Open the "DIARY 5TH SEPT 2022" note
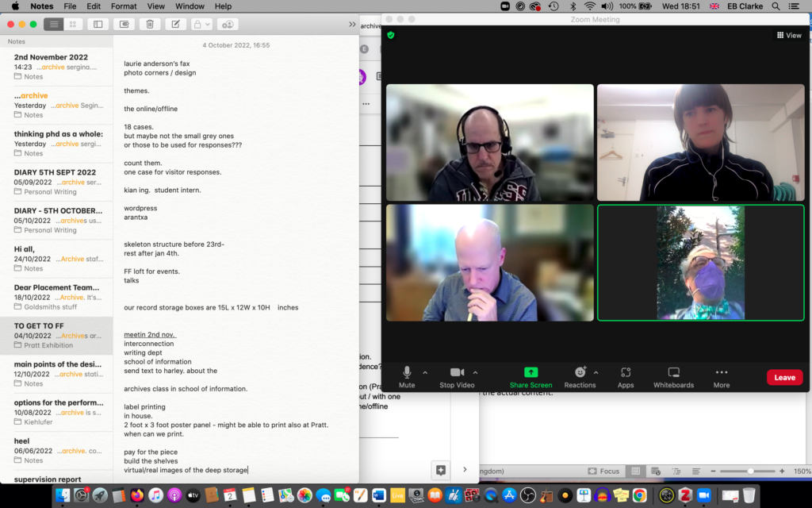The width and height of the screenshot is (812, 508). pyautogui.click(x=56, y=181)
